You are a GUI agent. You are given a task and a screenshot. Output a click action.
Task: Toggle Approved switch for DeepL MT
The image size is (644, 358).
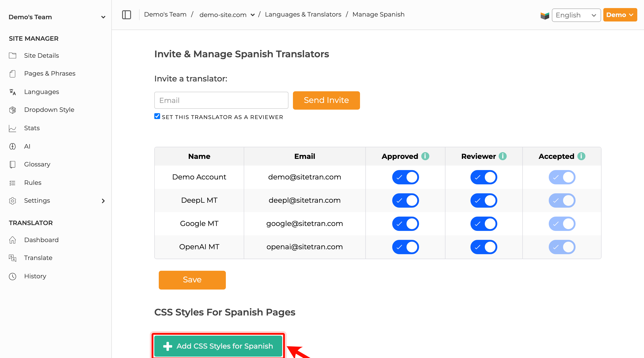405,200
